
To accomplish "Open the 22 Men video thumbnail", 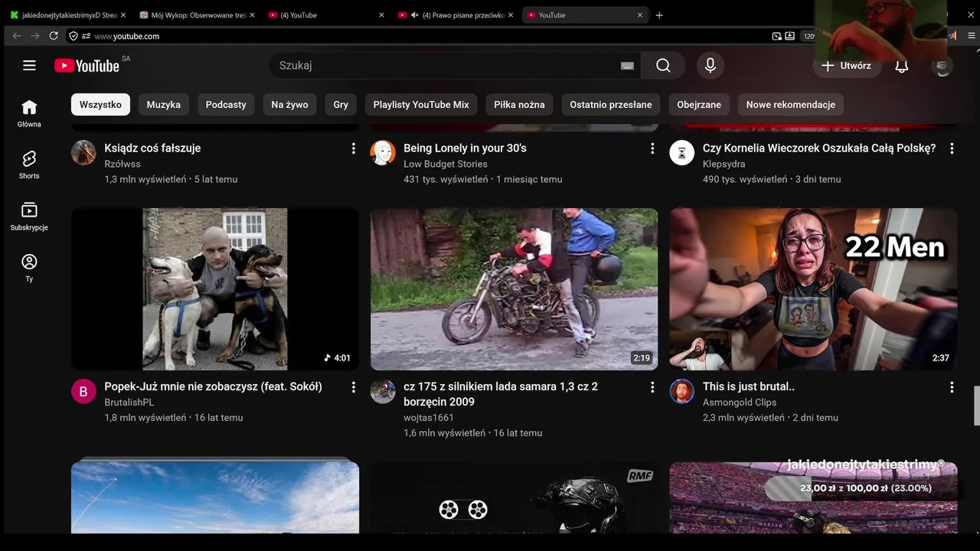I will click(x=814, y=289).
